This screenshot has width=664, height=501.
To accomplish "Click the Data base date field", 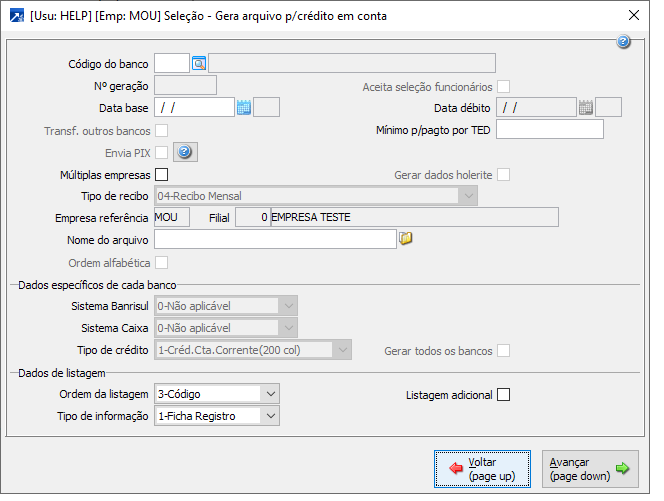I will point(194,108).
